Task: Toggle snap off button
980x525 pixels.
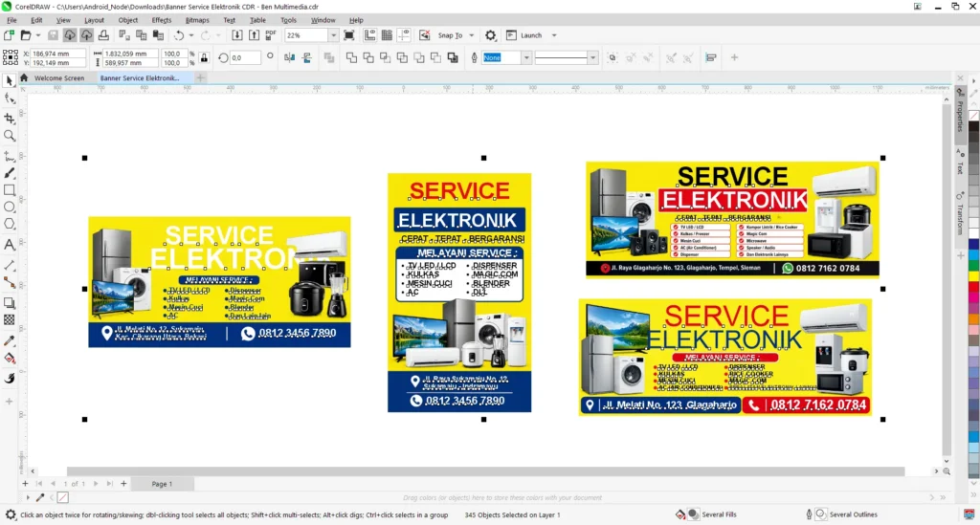Action: pos(424,35)
